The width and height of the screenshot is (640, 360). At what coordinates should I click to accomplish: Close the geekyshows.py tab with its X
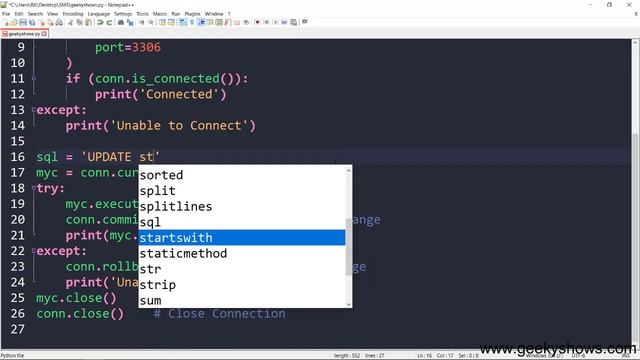tap(44, 34)
